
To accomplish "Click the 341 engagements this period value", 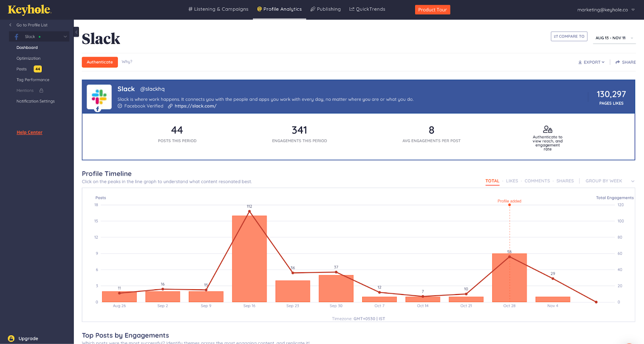I will [299, 130].
